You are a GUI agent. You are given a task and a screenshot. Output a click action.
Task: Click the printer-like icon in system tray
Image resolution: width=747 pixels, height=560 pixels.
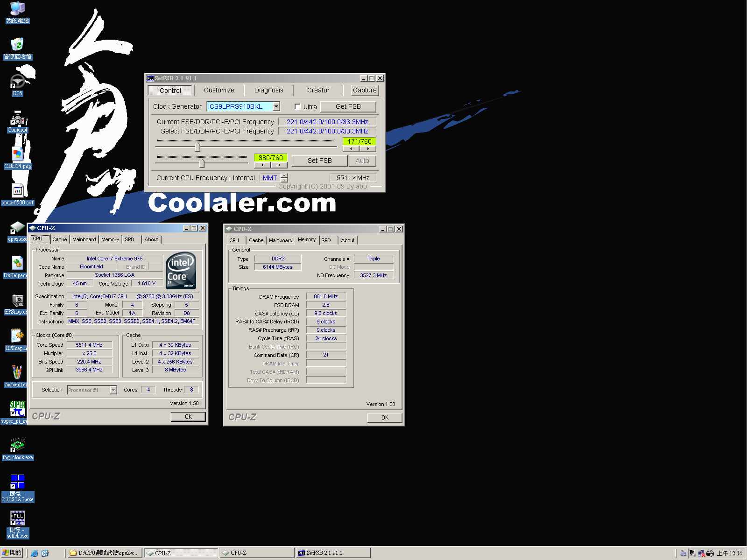[x=710, y=553]
